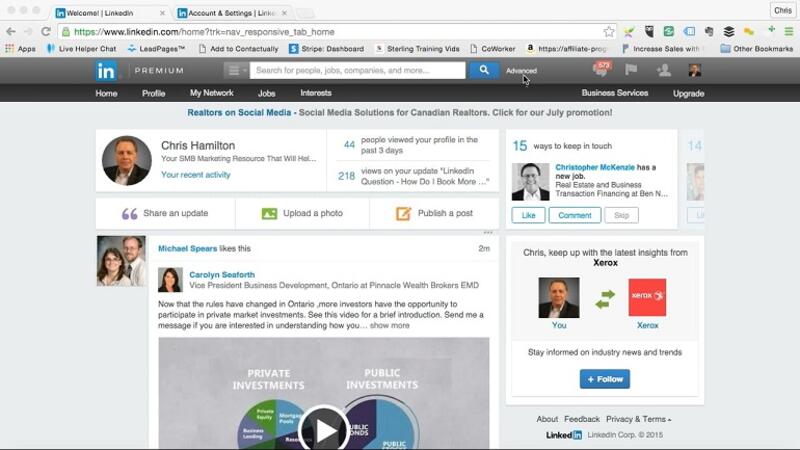Click the About footer link

[x=547, y=419]
